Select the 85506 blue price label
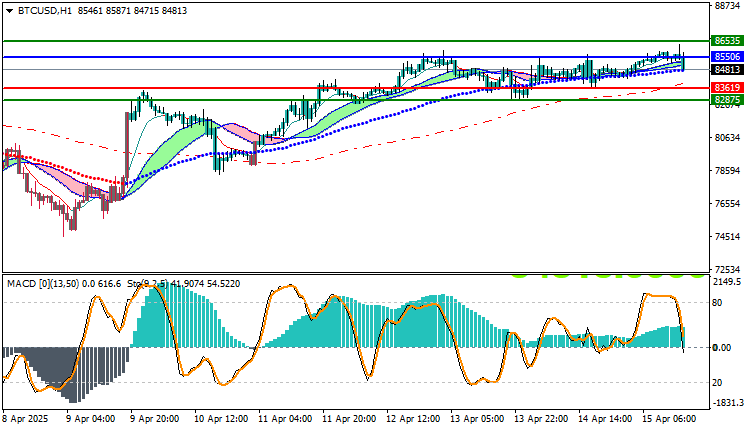Screen dimensions: 750x430 click(x=728, y=56)
